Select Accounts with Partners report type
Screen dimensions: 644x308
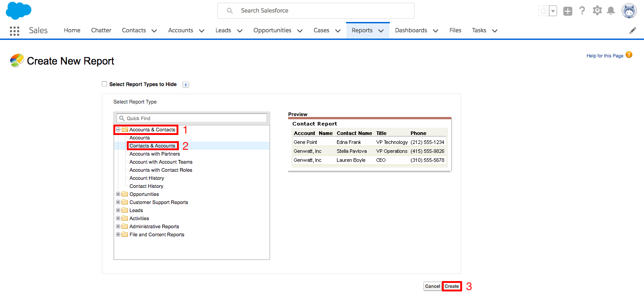[155, 154]
